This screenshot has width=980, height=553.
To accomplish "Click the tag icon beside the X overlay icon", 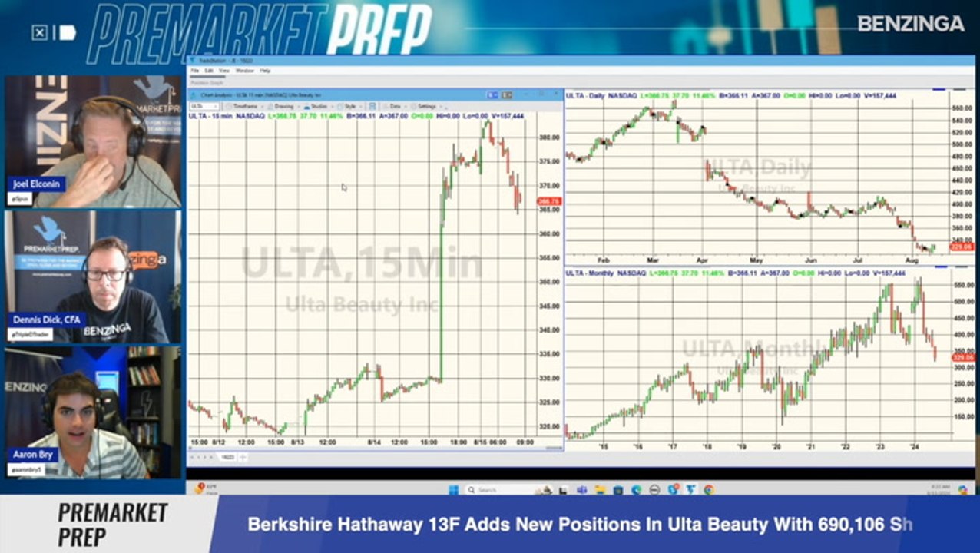I will (67, 33).
